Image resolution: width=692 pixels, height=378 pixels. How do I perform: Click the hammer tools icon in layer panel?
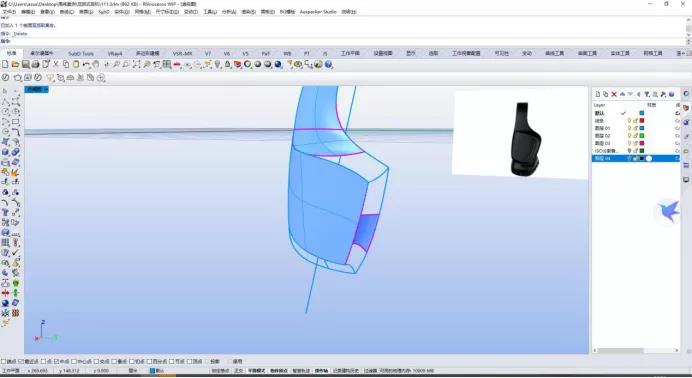pos(663,94)
